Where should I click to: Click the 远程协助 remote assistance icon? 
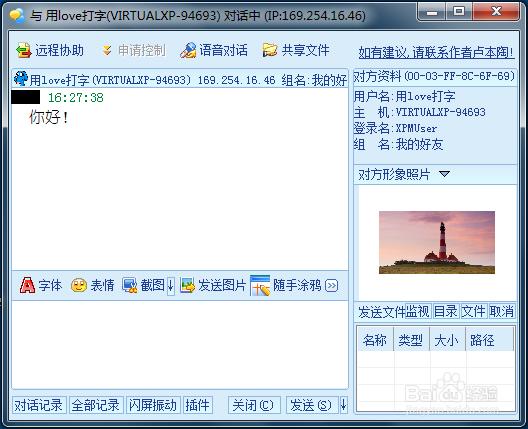point(24,51)
